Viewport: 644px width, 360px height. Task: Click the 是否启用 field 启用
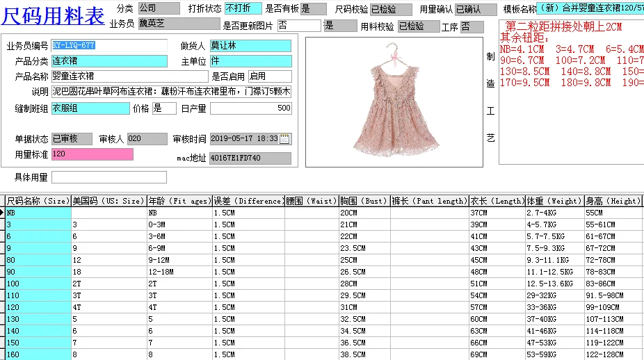270,76
